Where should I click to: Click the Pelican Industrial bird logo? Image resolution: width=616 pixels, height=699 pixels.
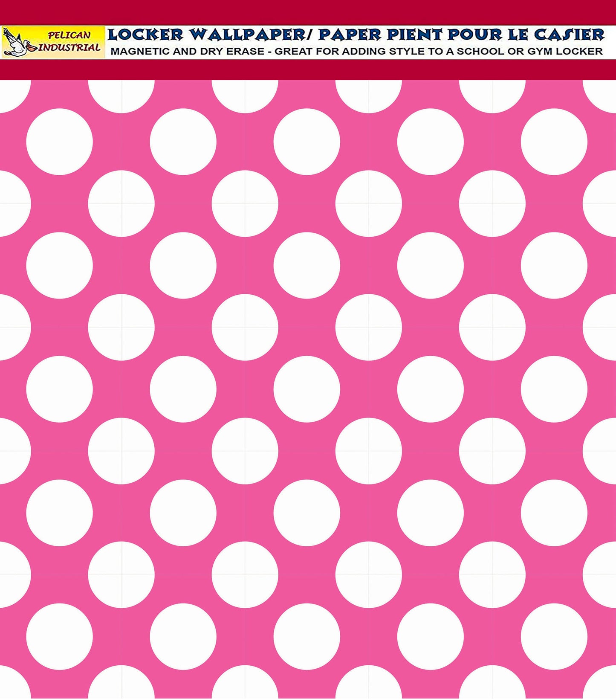click(x=20, y=43)
